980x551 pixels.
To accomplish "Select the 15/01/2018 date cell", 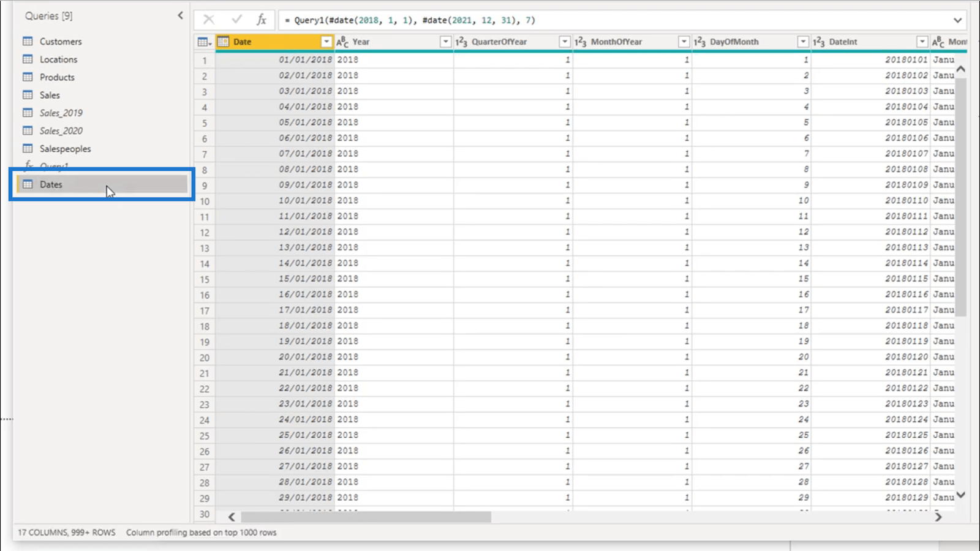I will (x=274, y=279).
